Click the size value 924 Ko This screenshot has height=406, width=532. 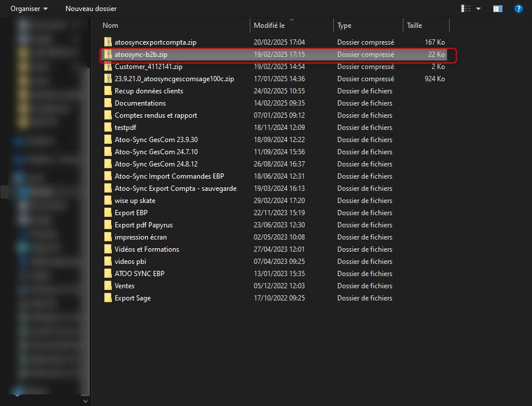coord(435,79)
